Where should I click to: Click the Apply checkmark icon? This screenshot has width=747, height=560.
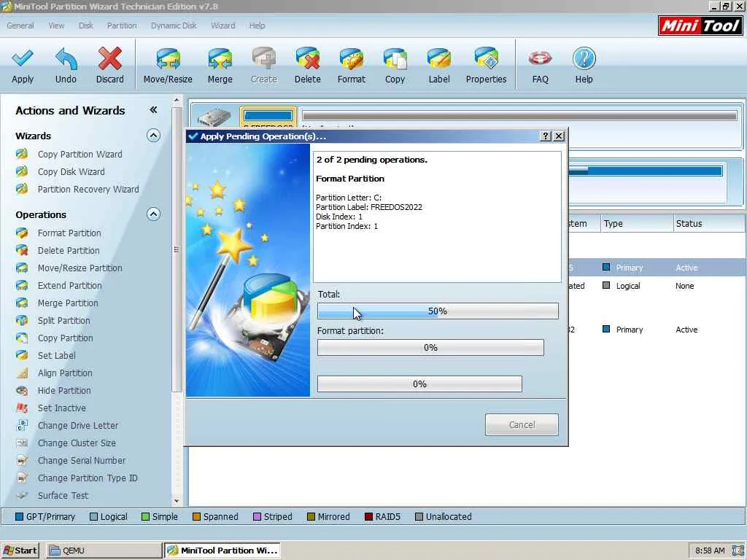(x=23, y=59)
